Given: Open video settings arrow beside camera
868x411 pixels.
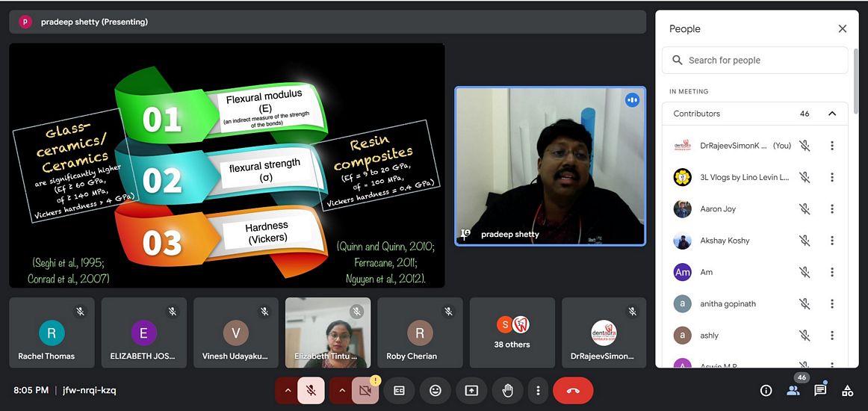Looking at the screenshot, I should tap(341, 391).
